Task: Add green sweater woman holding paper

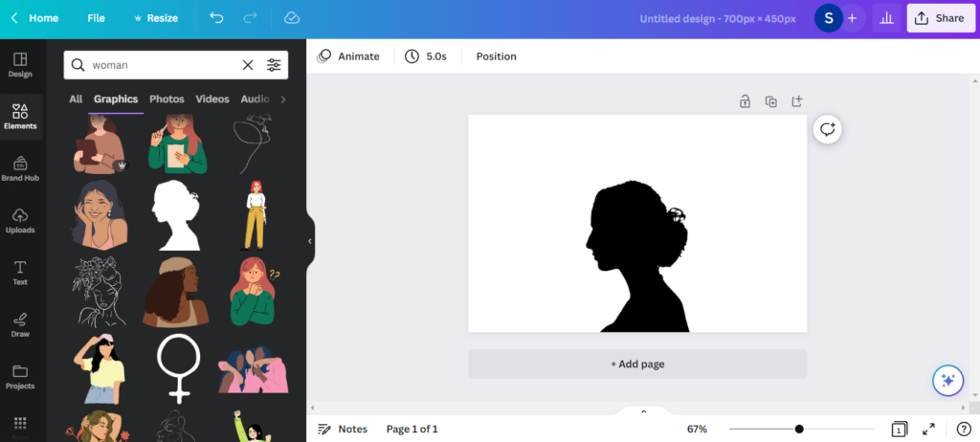Action: 178,144
